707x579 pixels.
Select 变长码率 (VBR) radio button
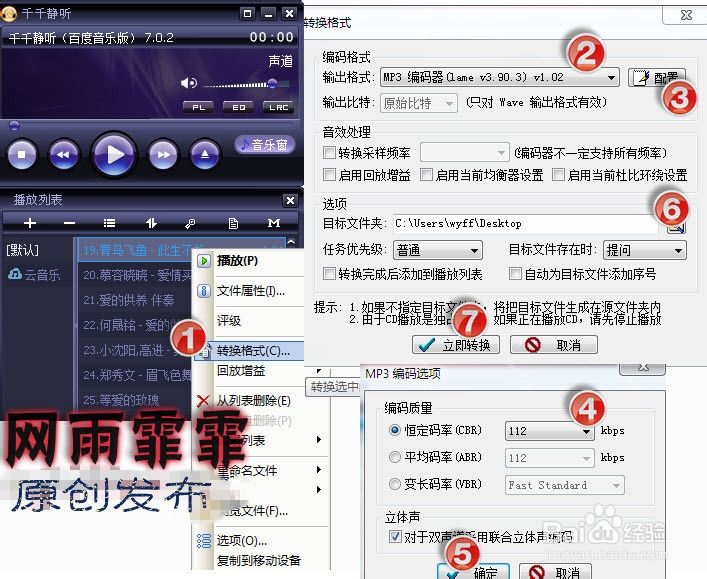[395, 484]
